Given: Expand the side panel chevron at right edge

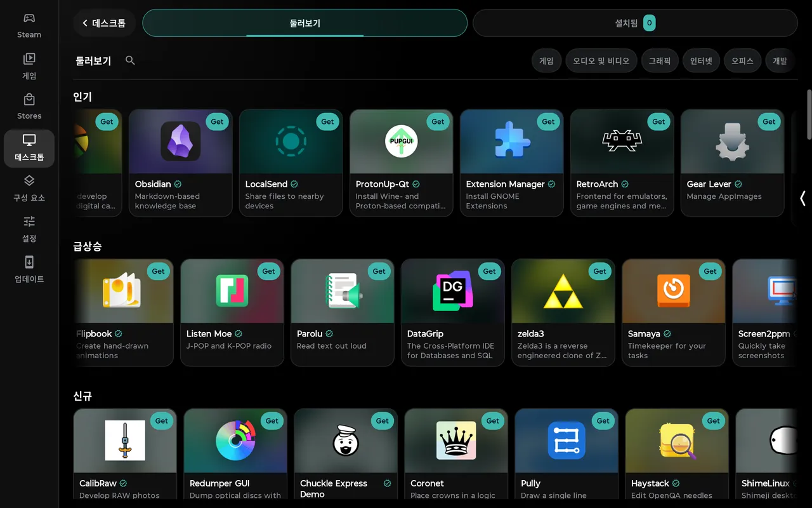Looking at the screenshot, I should 802,198.
